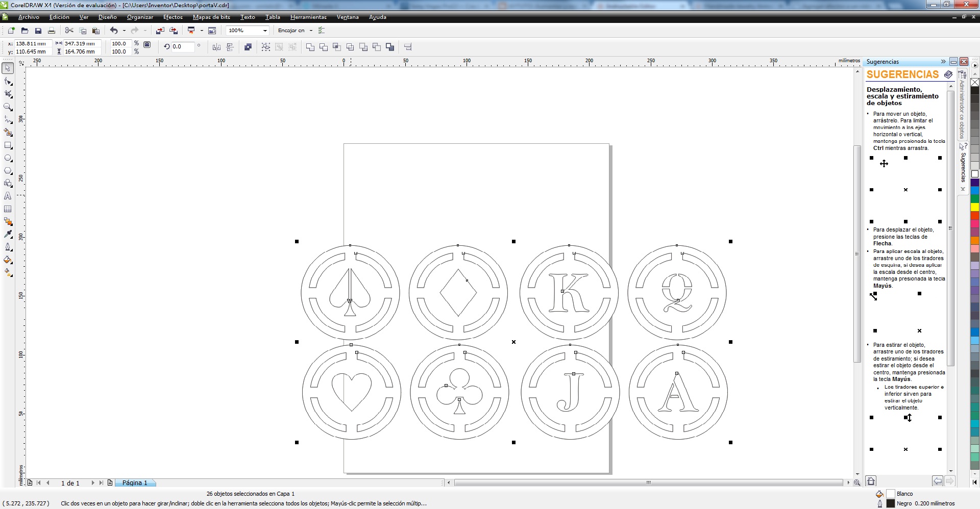Image resolution: width=980 pixels, height=509 pixels.
Task: Select the no-fill X swatch
Action: [x=975, y=82]
